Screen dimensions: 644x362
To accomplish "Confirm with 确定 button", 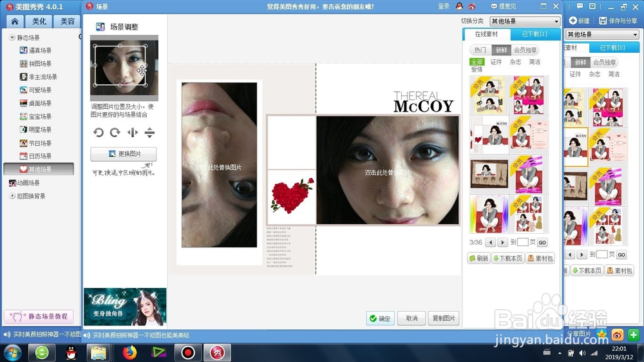I will (x=381, y=318).
